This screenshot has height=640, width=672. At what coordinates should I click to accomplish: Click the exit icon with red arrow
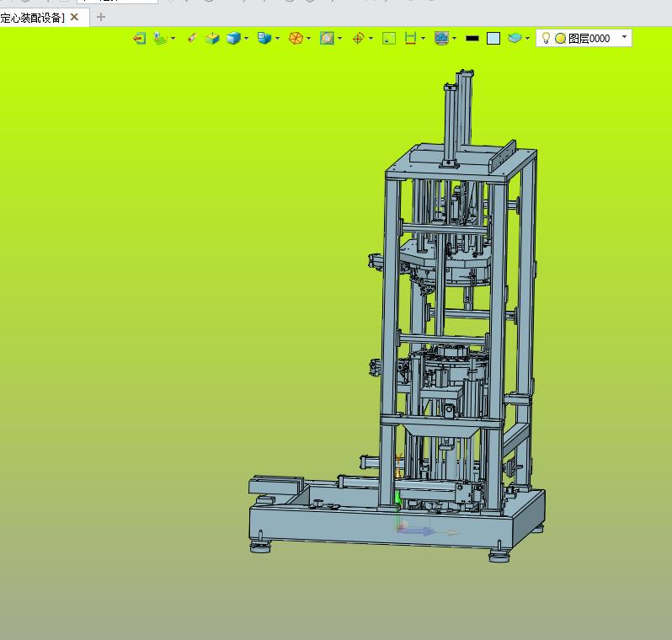[x=139, y=38]
